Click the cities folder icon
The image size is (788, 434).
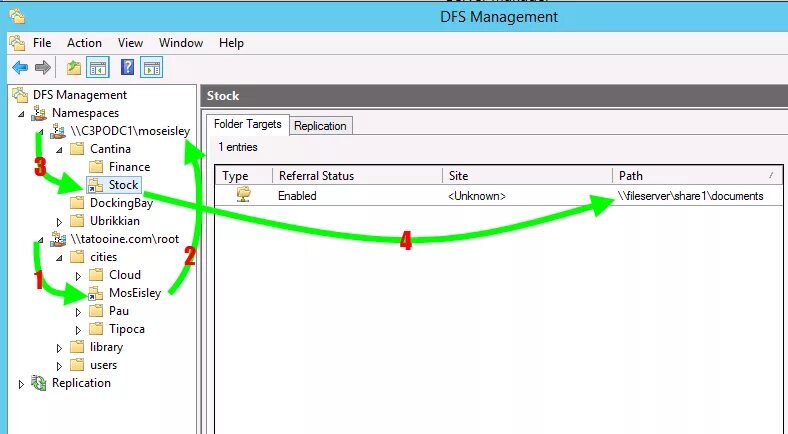[77, 257]
